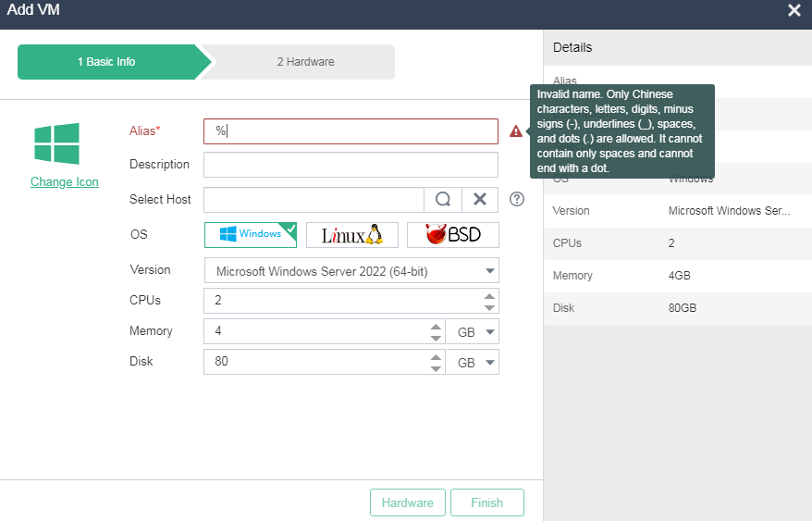Click the Finish button
Viewport: 812px width, 521px height.
tap(486, 502)
